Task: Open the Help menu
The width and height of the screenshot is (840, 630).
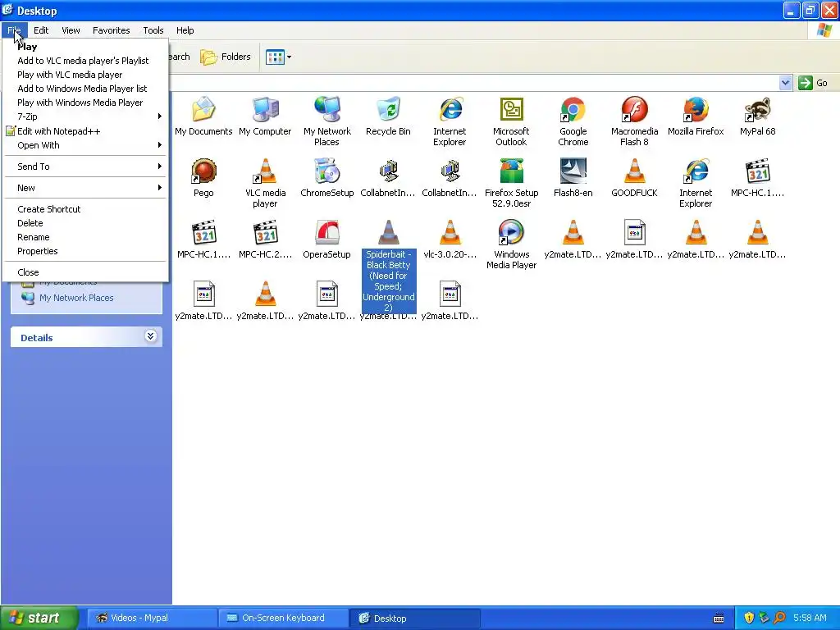Action: [x=185, y=30]
